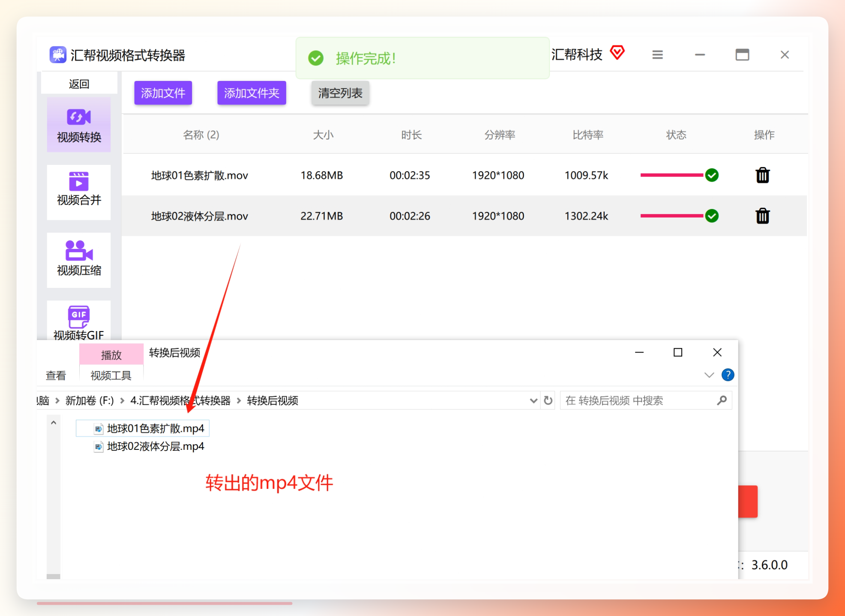Open the 视频转换 sidebar tool

pyautogui.click(x=79, y=125)
